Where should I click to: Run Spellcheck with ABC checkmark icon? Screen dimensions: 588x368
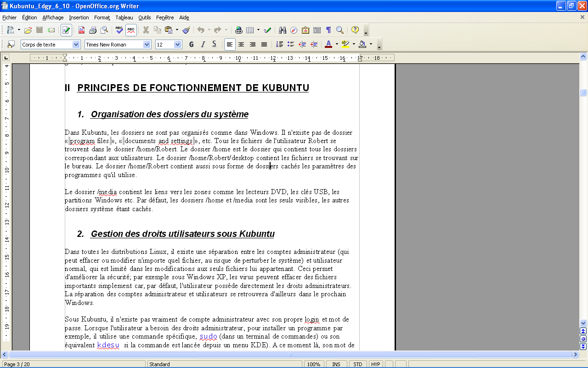point(119,30)
